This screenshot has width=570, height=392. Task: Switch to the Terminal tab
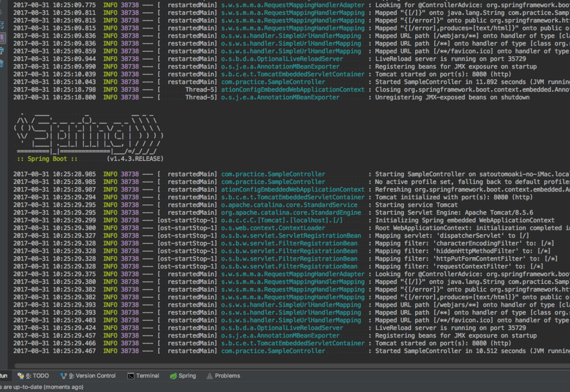(x=143, y=376)
